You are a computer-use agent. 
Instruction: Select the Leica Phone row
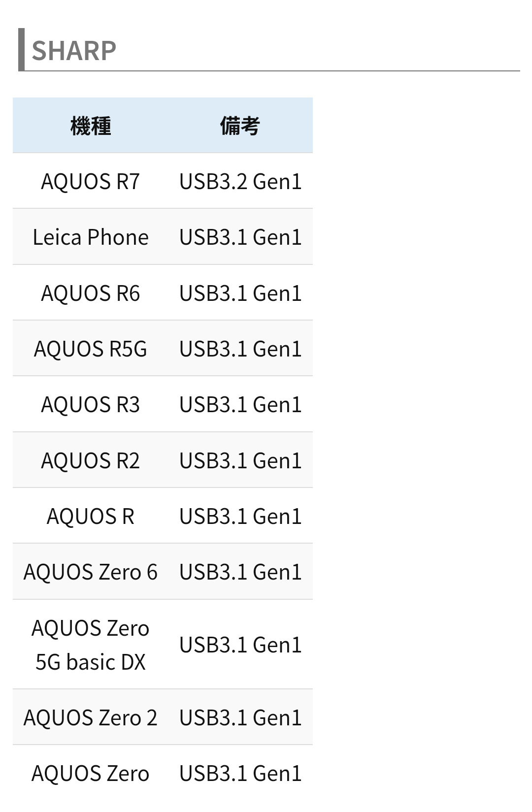pos(91,237)
